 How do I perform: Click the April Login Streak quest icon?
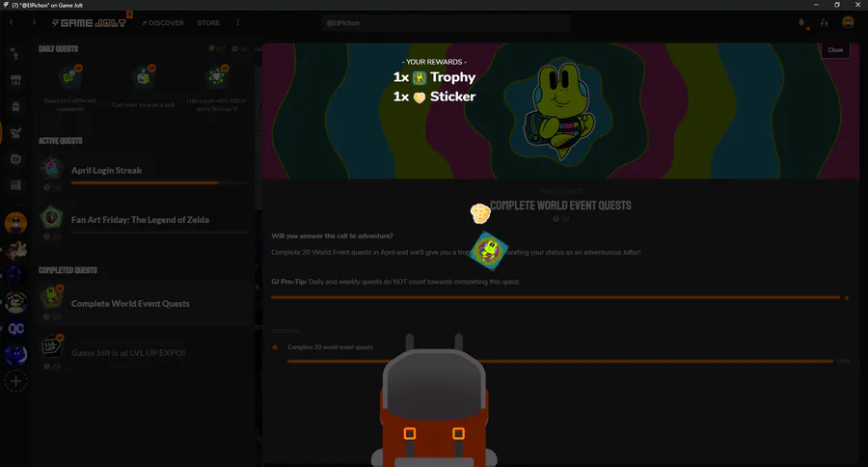point(51,167)
